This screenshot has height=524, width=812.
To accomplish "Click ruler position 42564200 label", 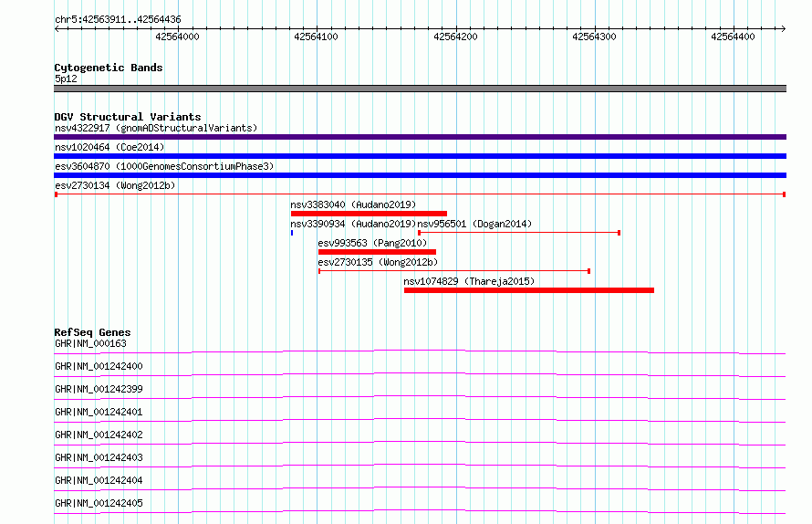I will (x=455, y=37).
